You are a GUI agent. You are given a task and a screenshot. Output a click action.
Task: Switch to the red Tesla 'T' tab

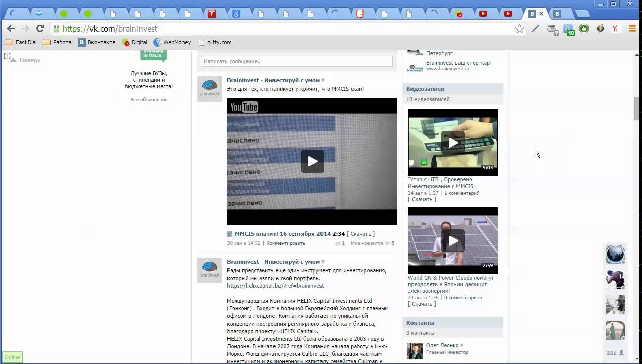(212, 14)
